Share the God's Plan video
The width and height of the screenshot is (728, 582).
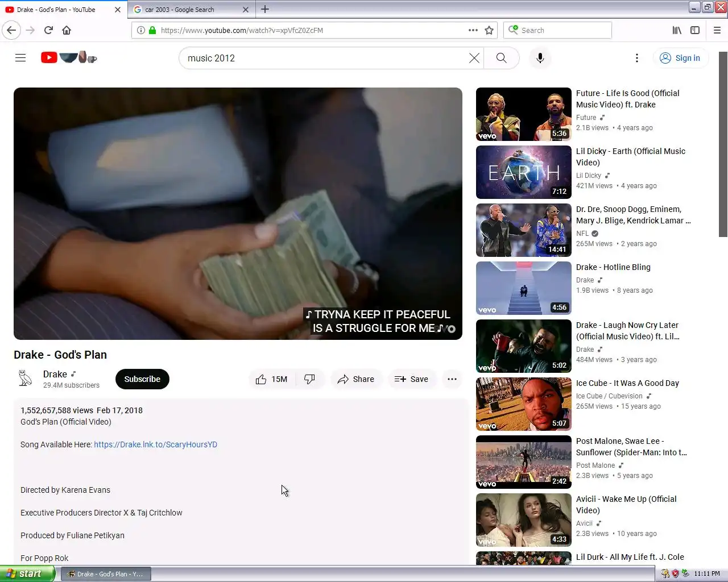(356, 379)
